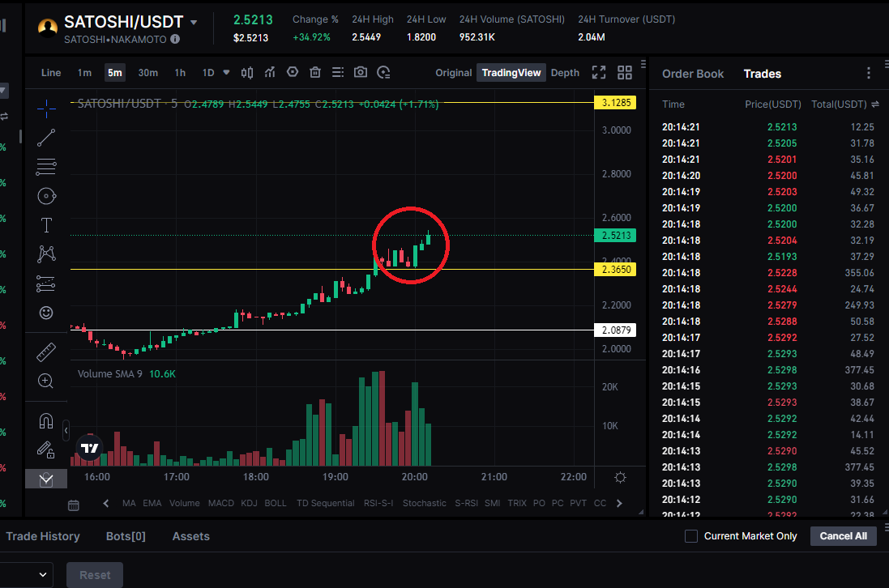889x588 pixels.
Task: Open the Bots[0] tab
Action: click(126, 536)
